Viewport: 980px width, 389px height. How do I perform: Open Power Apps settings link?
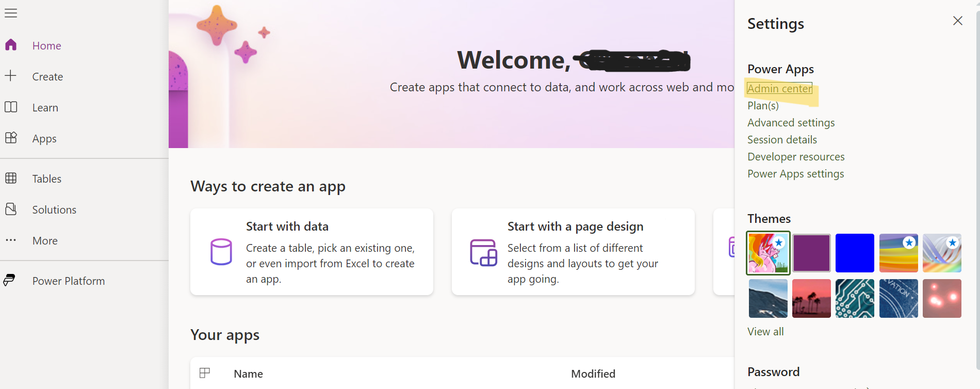(x=795, y=173)
